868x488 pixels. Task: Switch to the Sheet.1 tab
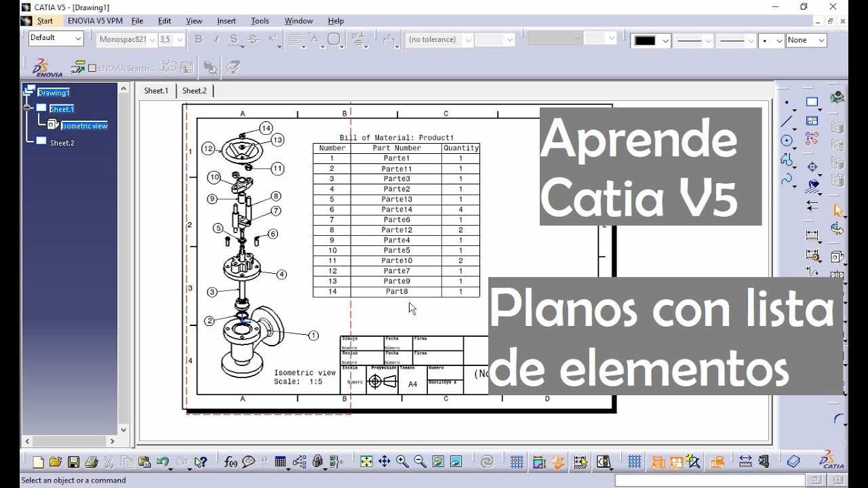click(x=156, y=90)
